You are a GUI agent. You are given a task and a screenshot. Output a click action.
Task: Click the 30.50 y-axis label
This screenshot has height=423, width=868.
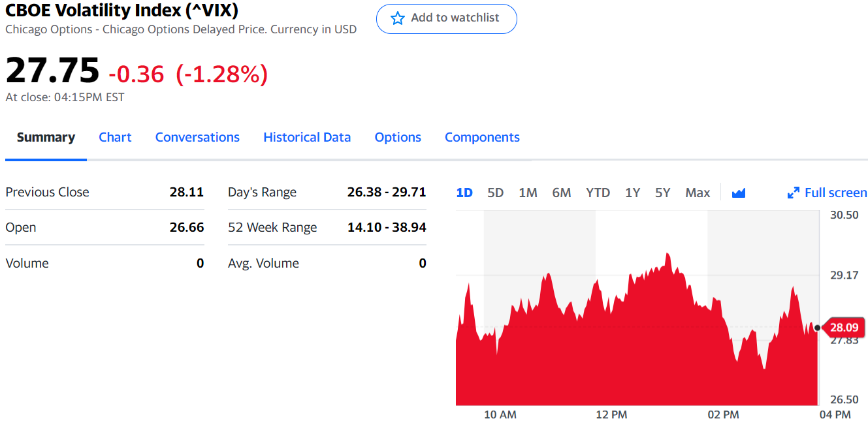(844, 215)
